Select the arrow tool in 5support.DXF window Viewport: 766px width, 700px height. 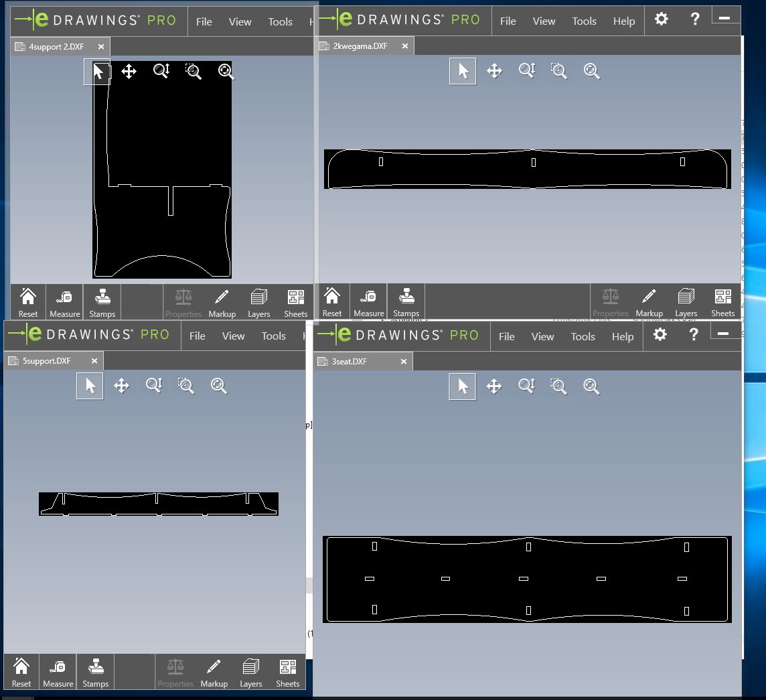coord(90,387)
